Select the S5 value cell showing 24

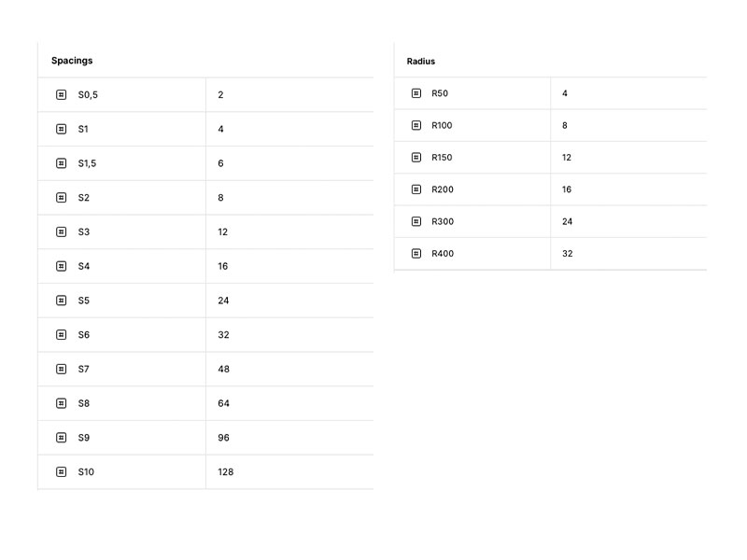(223, 301)
